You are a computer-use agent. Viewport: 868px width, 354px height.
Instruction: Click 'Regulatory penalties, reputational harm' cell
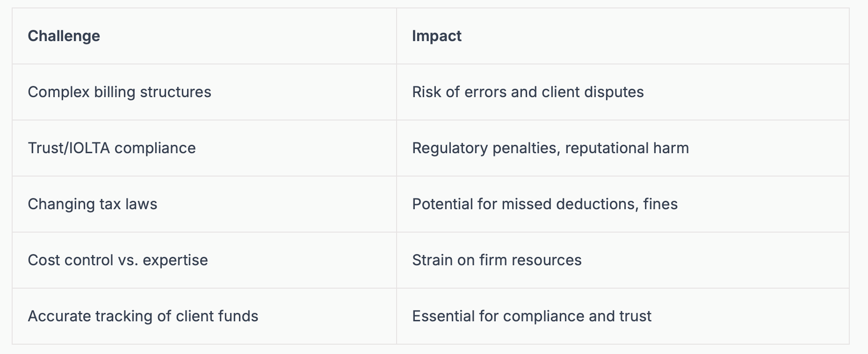[550, 148]
